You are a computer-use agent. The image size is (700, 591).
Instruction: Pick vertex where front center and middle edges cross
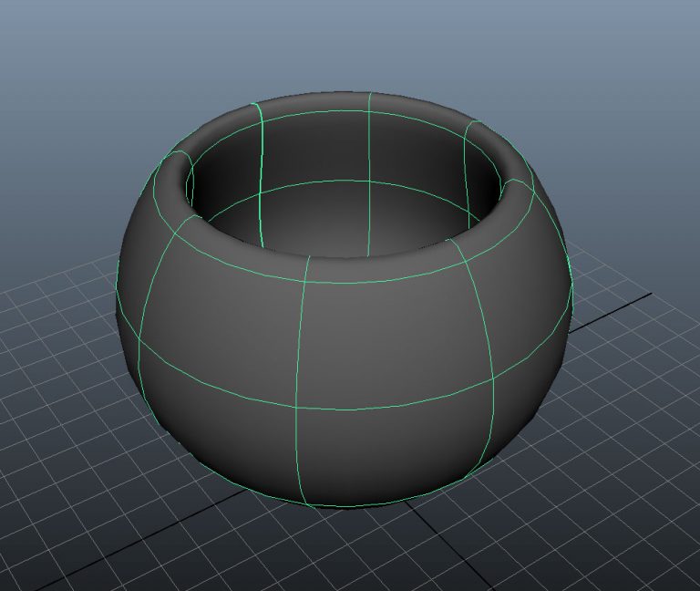tap(297, 409)
